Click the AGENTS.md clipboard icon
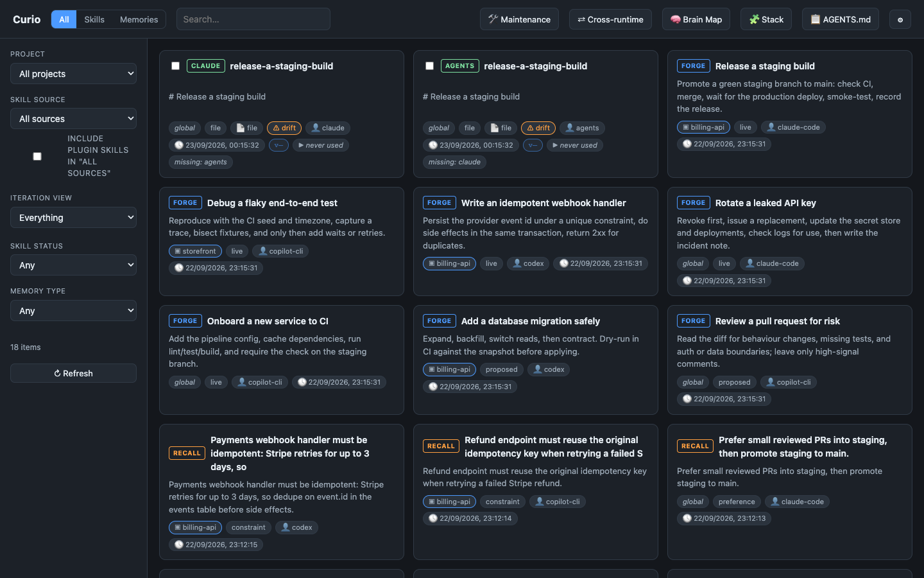 pyautogui.click(x=815, y=19)
